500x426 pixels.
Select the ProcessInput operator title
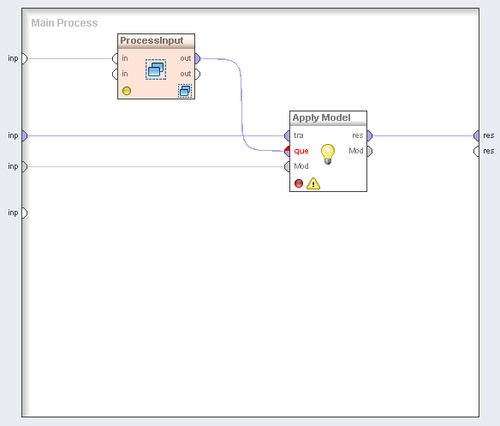[152, 41]
